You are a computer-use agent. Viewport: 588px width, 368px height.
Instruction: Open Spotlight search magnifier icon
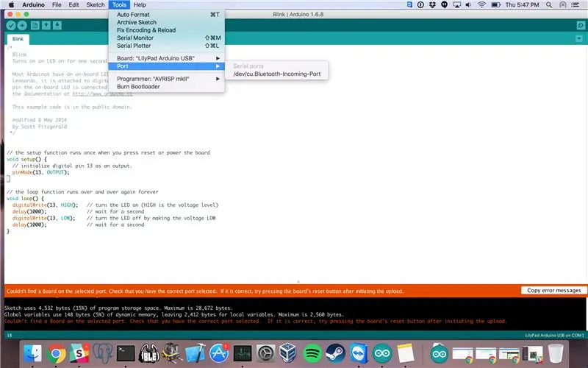tap(549, 5)
